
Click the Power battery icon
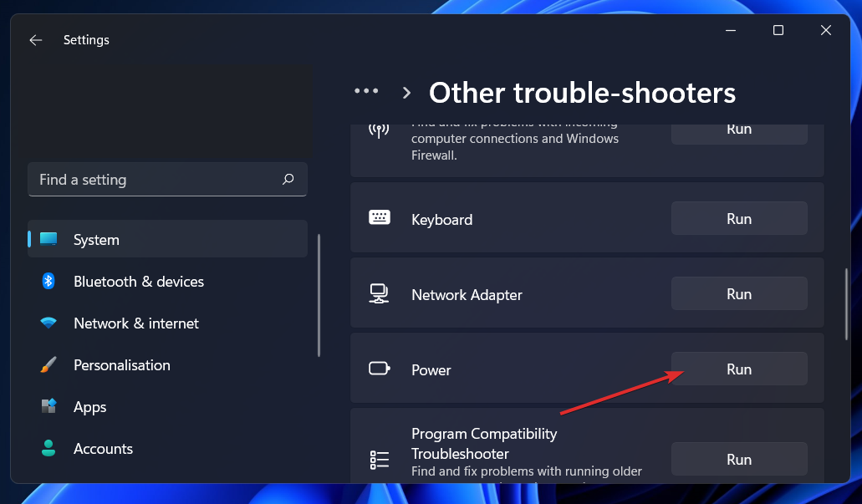pos(380,369)
